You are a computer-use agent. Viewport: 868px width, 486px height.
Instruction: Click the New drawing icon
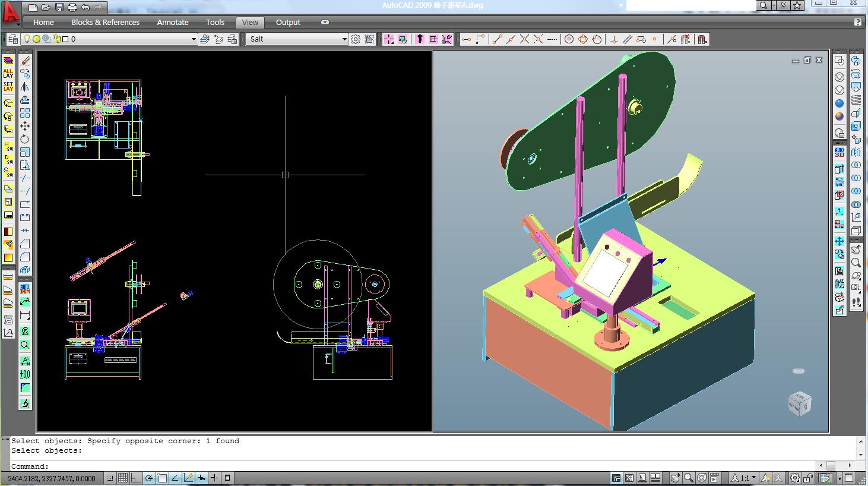(x=33, y=7)
